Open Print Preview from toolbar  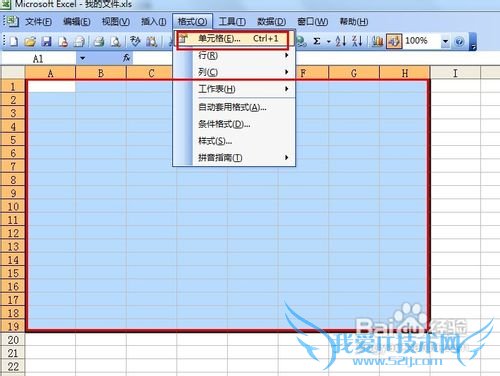pyautogui.click(x=115, y=42)
